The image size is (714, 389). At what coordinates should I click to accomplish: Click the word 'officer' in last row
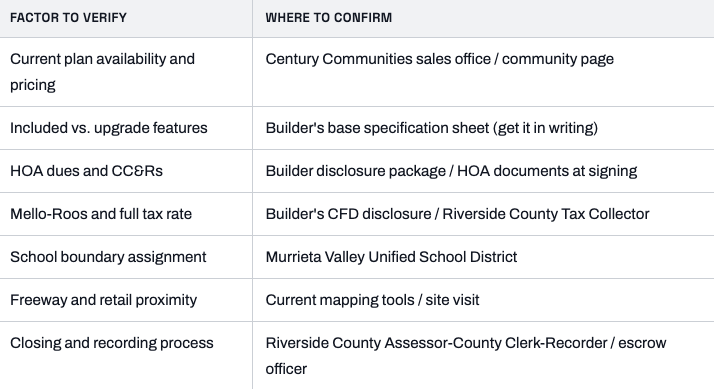click(x=286, y=369)
